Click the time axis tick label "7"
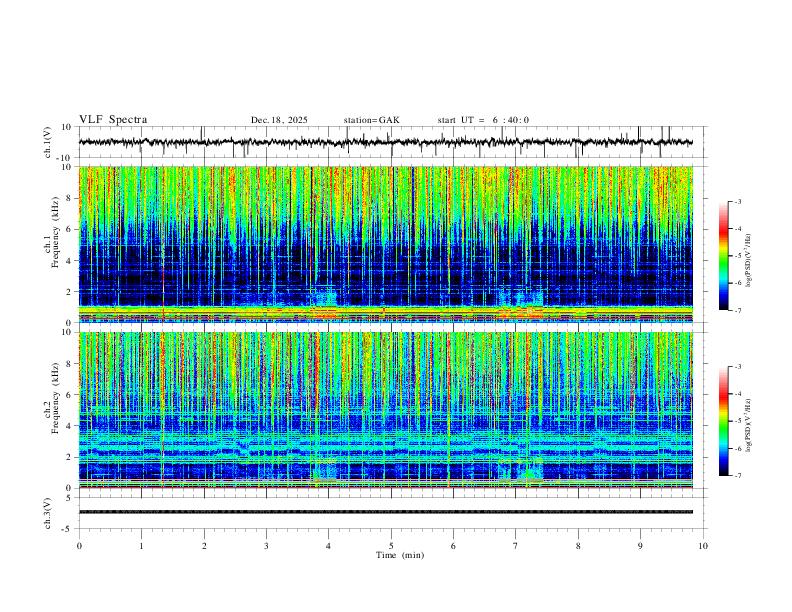Viewport: 792px width, 612px height. coord(516,546)
